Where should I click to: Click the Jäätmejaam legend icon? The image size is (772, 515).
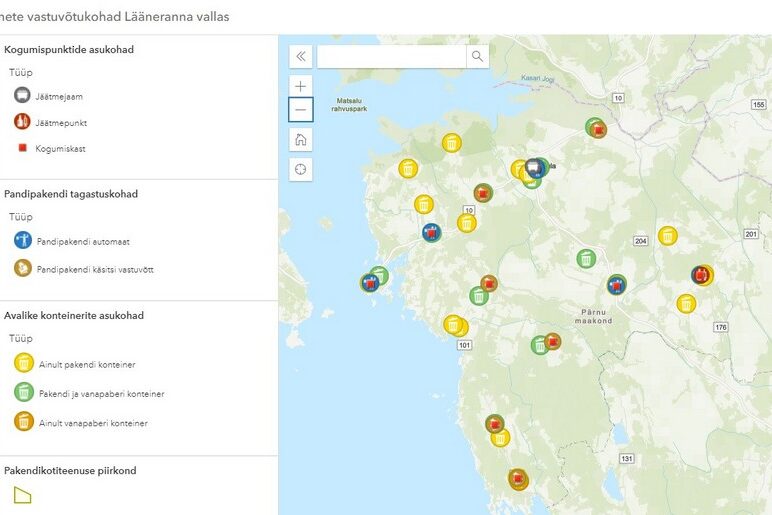(x=23, y=95)
